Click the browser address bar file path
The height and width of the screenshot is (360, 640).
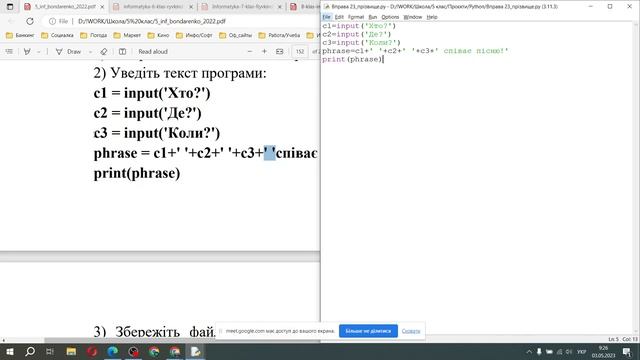pyautogui.click(x=151, y=21)
